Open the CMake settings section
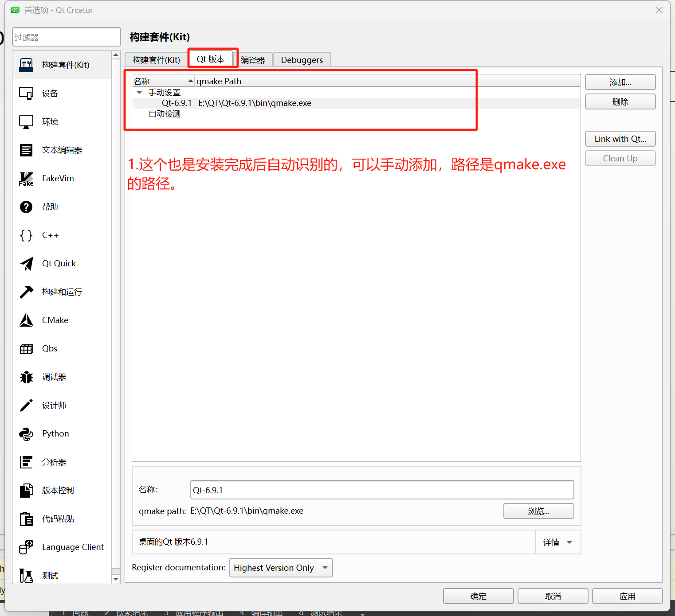This screenshot has width=675, height=616. point(55,320)
